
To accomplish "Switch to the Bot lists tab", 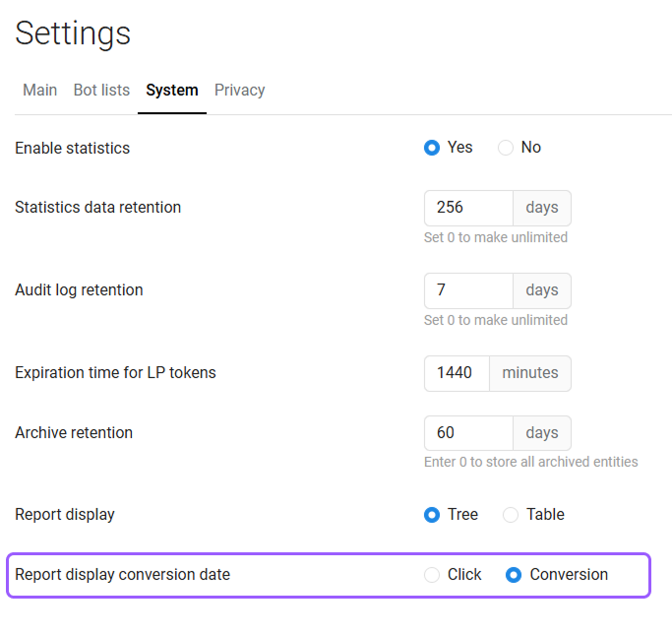I will click(x=101, y=90).
